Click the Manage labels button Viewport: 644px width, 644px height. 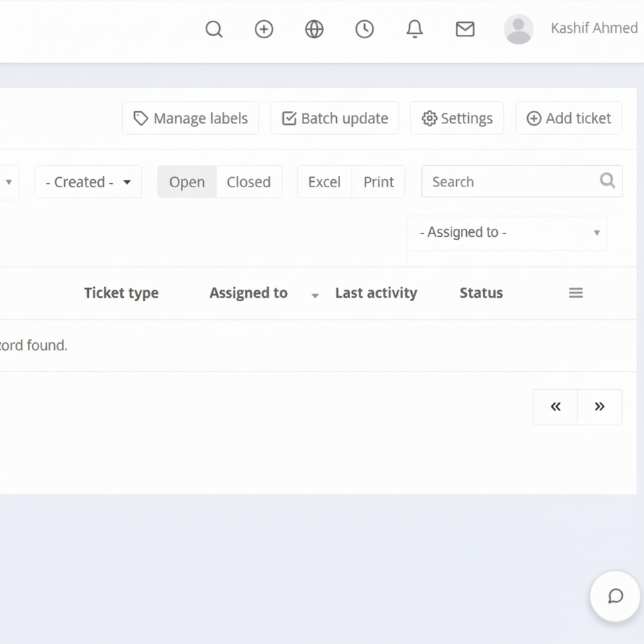pos(191,119)
